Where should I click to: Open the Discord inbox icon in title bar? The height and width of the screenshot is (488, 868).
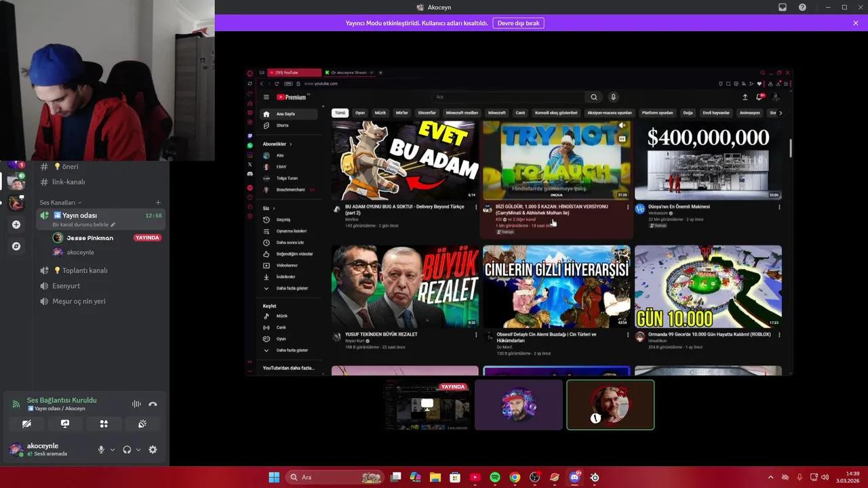783,7
